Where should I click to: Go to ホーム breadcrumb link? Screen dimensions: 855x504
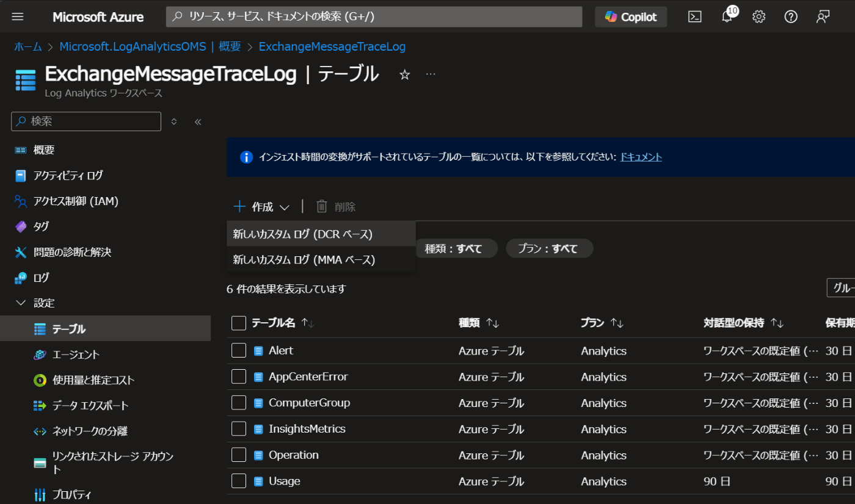point(28,47)
